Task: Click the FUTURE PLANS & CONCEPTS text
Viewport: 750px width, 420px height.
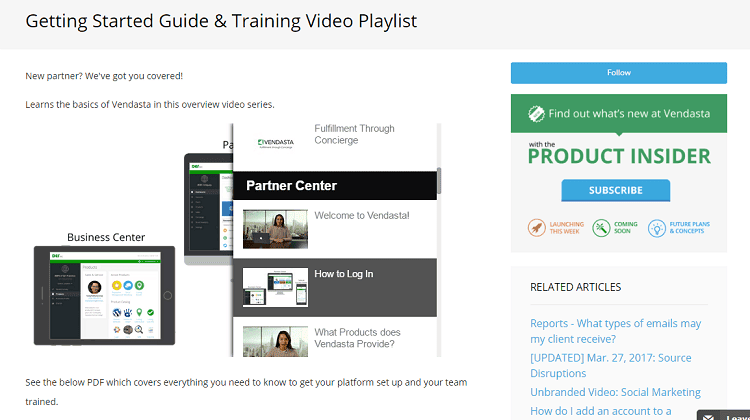Action: [689, 227]
